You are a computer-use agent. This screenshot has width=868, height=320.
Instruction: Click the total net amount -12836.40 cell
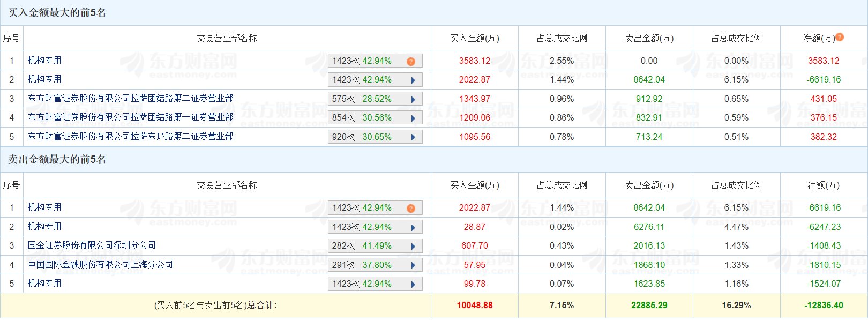click(x=824, y=305)
